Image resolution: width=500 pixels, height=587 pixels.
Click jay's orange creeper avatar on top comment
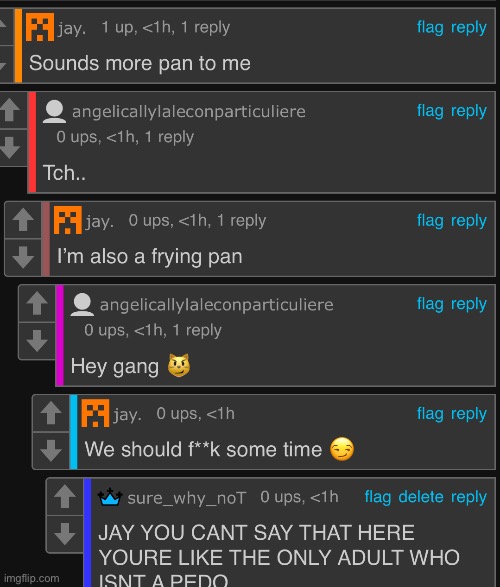pyautogui.click(x=40, y=27)
